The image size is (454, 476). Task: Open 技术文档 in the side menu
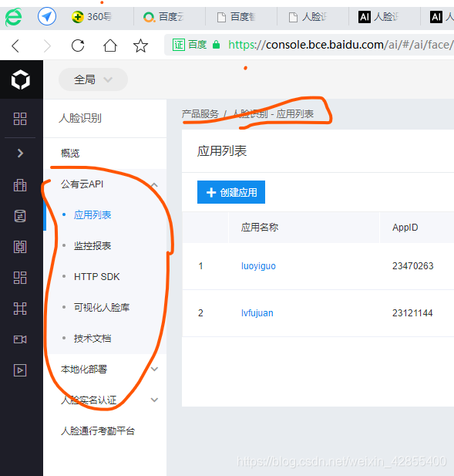pos(92,338)
